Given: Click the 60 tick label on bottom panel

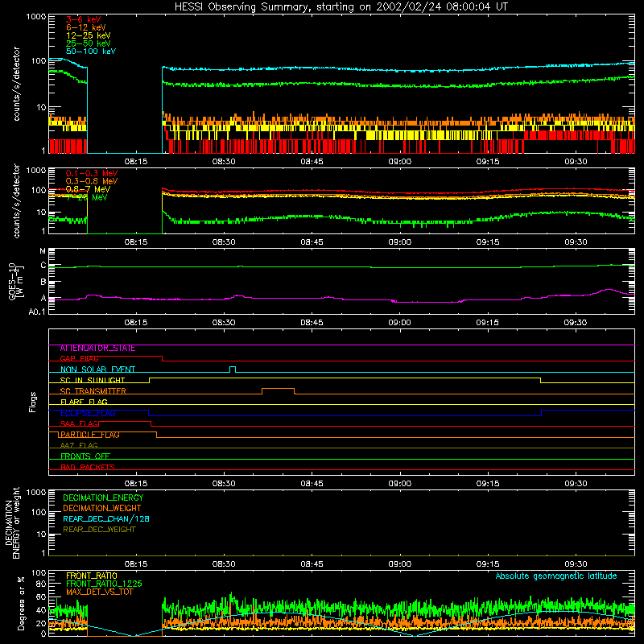Looking at the screenshot, I should (x=42, y=597).
